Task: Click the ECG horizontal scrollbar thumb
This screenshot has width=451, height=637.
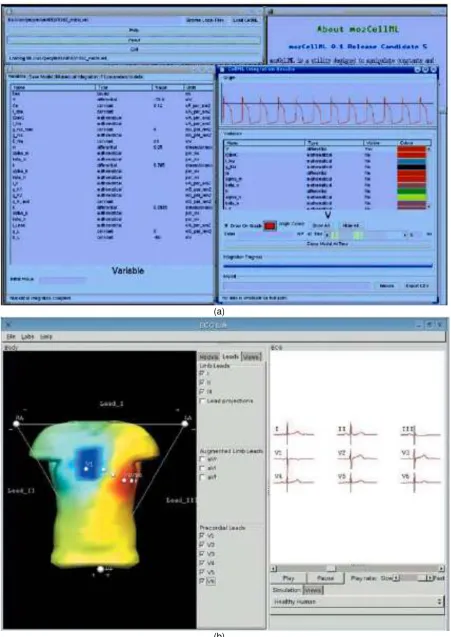Action: (x=331, y=568)
